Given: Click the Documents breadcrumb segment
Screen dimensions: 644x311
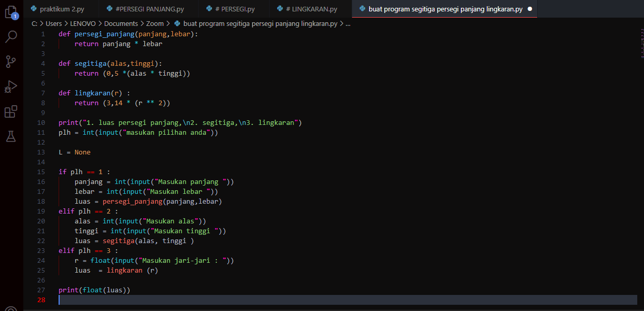Looking at the screenshot, I should pyautogui.click(x=121, y=23).
